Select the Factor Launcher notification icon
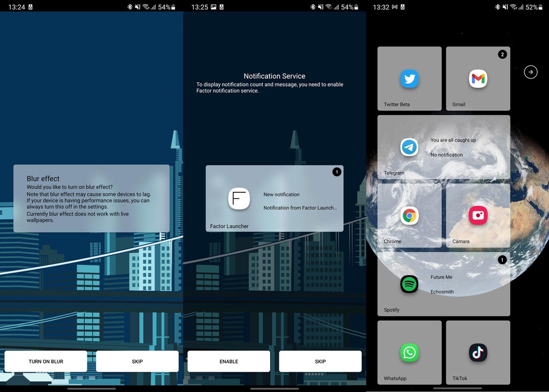The height and width of the screenshot is (392, 549). pos(239,199)
